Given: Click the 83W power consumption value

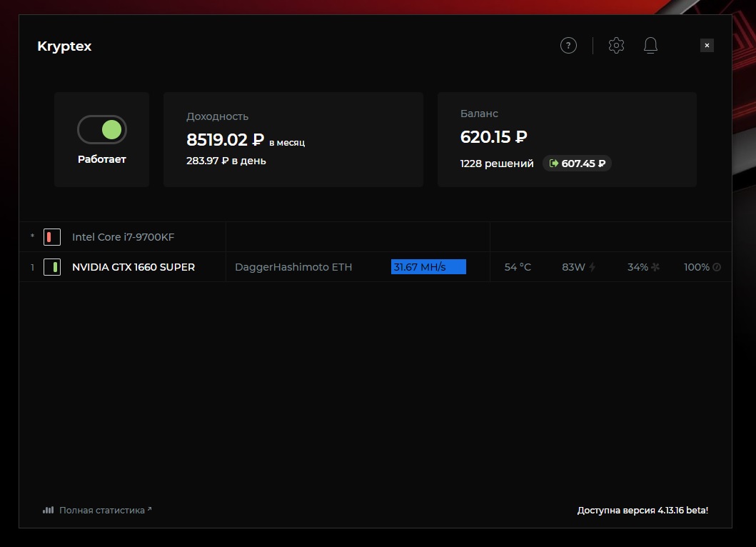Looking at the screenshot, I should [x=573, y=267].
